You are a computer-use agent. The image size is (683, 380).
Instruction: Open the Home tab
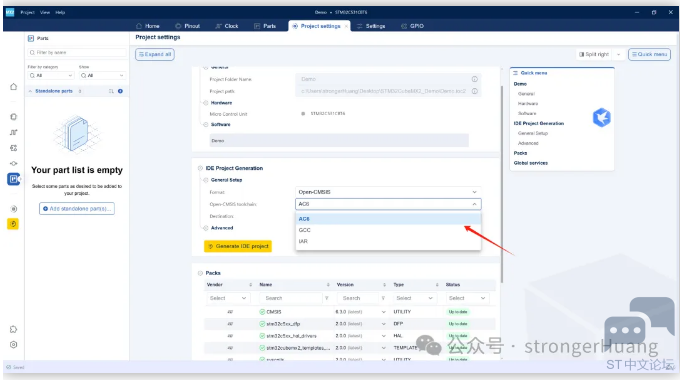tap(148, 26)
